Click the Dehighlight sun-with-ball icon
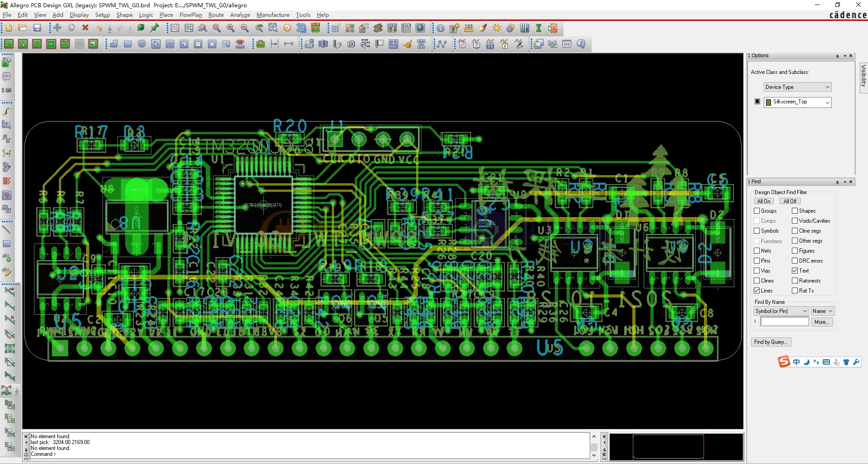 511,28
